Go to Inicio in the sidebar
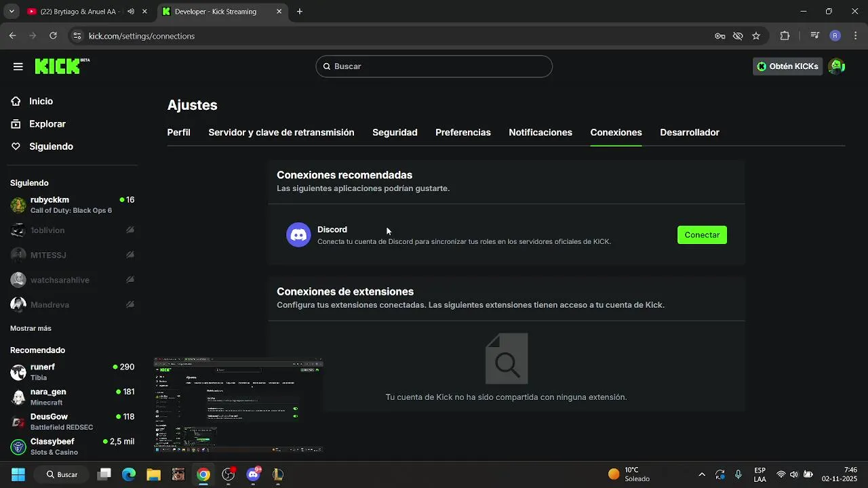 [41, 101]
